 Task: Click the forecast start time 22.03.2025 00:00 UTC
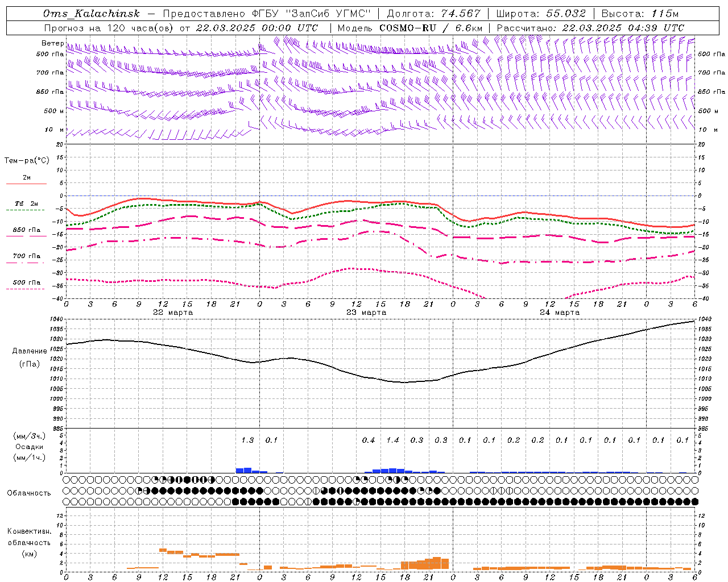257,28
